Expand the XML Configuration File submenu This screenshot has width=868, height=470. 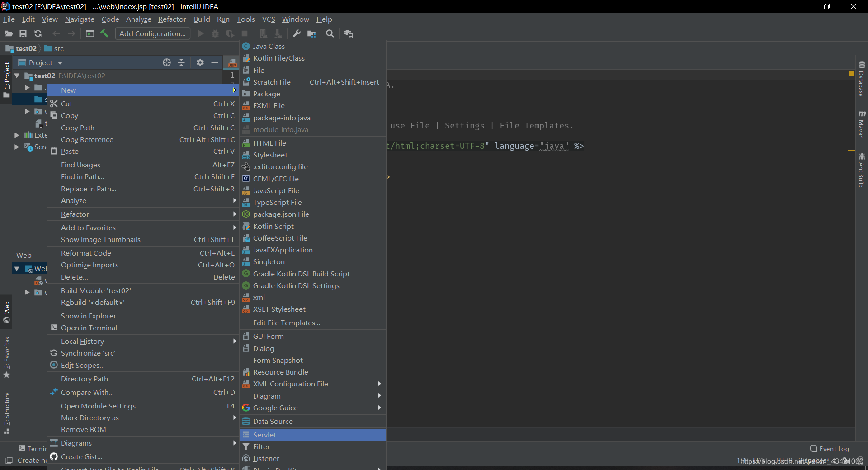tap(313, 384)
